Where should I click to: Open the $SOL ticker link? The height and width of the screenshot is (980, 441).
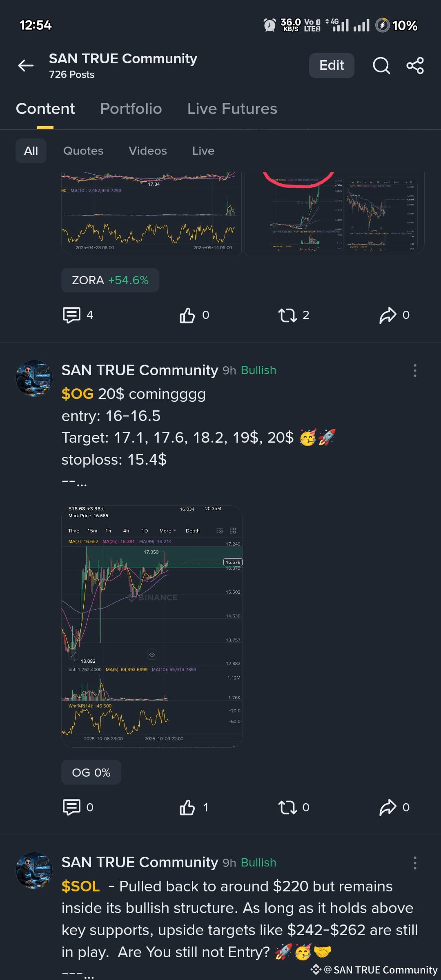[x=80, y=886]
